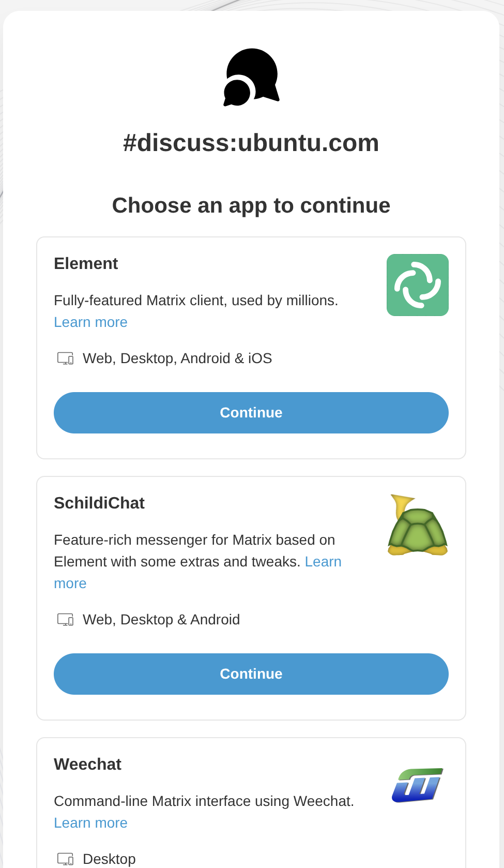Click the green Element app icon

pyautogui.click(x=417, y=285)
